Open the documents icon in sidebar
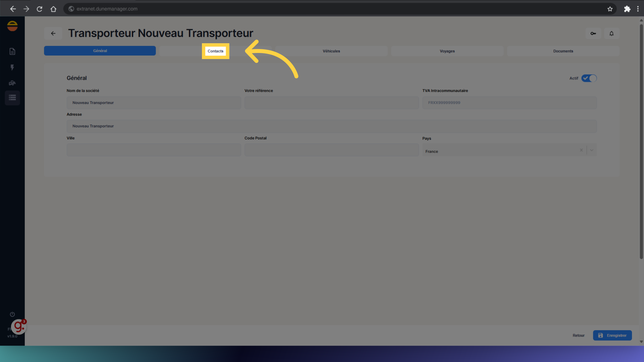 tap(12, 51)
